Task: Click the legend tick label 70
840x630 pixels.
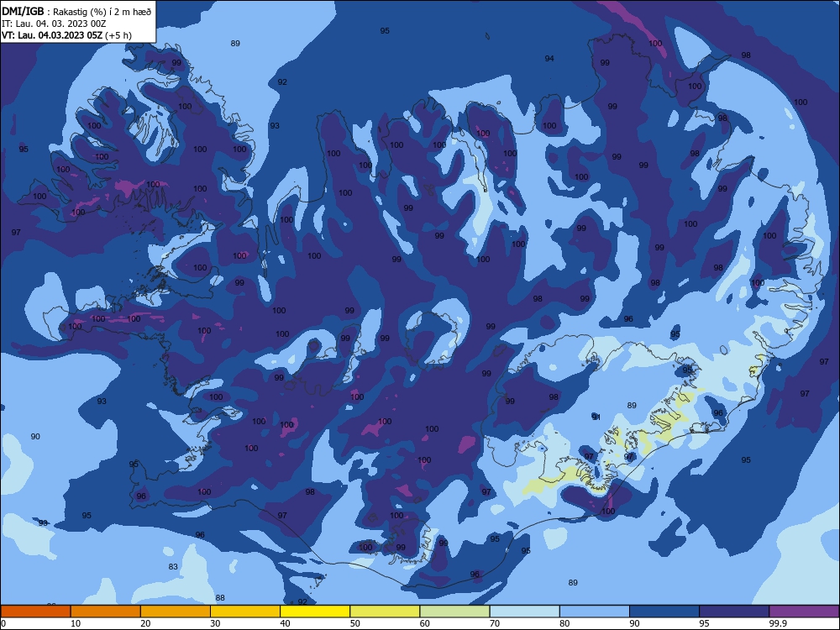Action: [495, 623]
